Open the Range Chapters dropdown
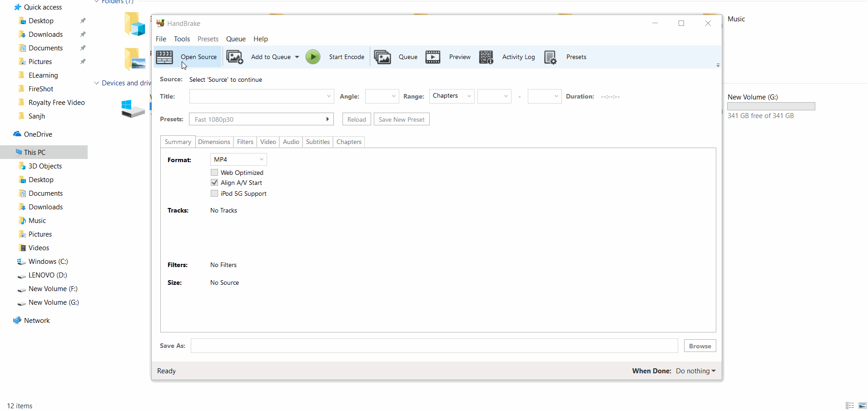This screenshot has width=868, height=411. pyautogui.click(x=451, y=96)
